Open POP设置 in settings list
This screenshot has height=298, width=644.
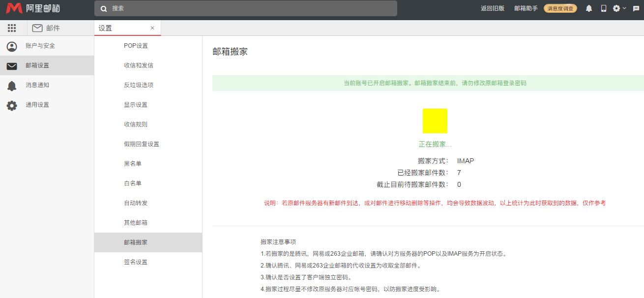[x=136, y=46]
